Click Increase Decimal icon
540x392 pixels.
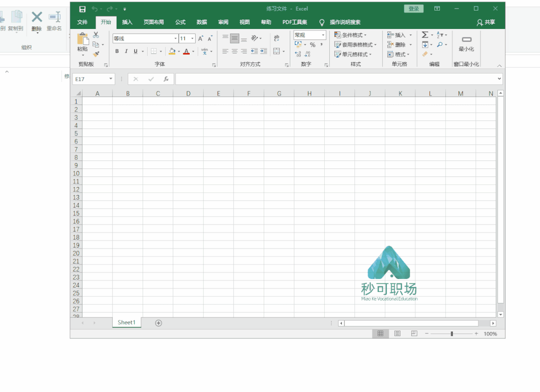[298, 54]
